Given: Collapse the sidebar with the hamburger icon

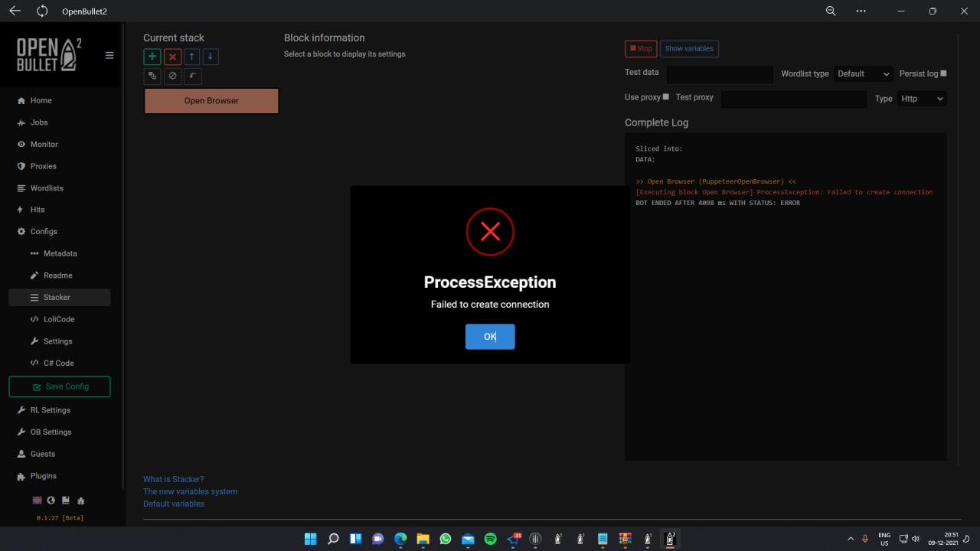Looking at the screenshot, I should point(109,55).
